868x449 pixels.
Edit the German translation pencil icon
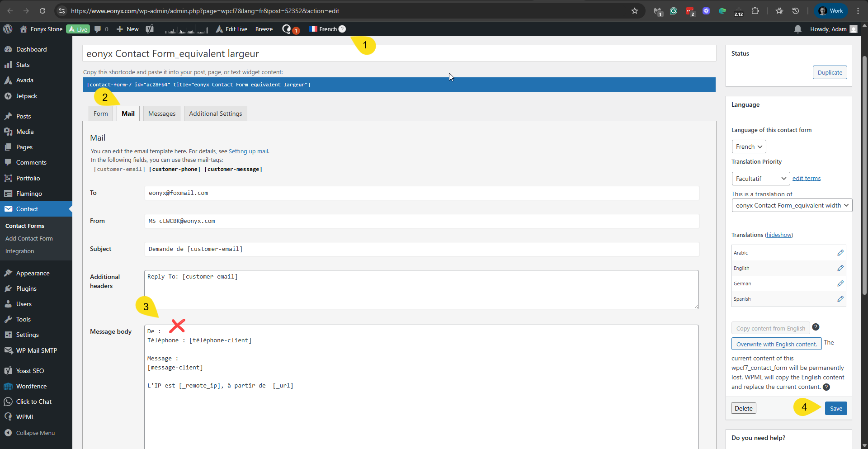click(840, 284)
